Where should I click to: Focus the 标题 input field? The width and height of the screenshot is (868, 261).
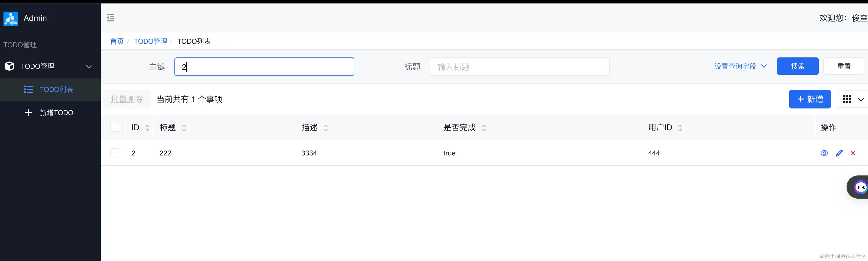pos(519,67)
